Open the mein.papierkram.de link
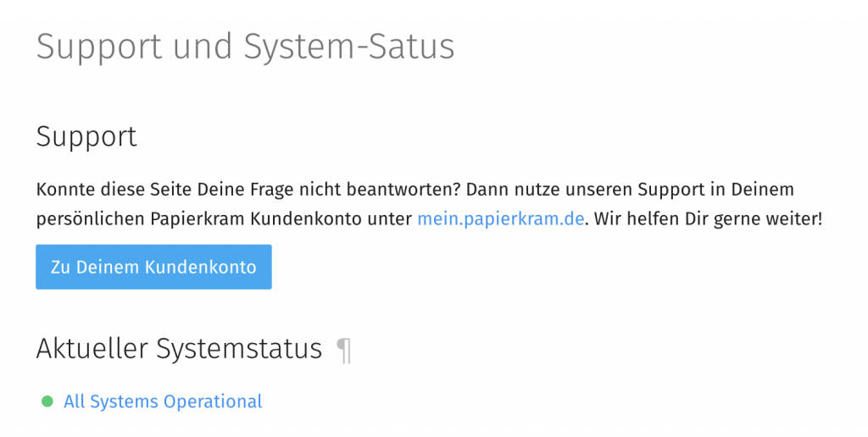Image resolution: width=868 pixels, height=437 pixels. 500,218
